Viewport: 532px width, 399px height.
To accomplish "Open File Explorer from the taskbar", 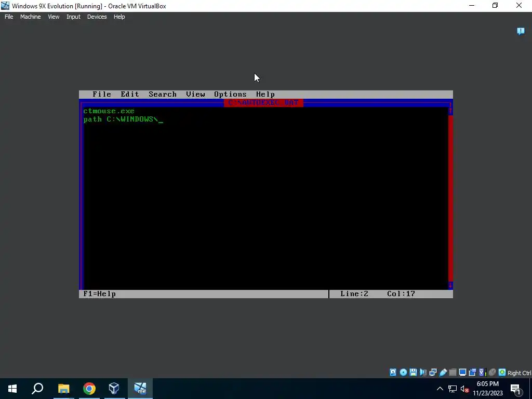I will tap(63, 389).
